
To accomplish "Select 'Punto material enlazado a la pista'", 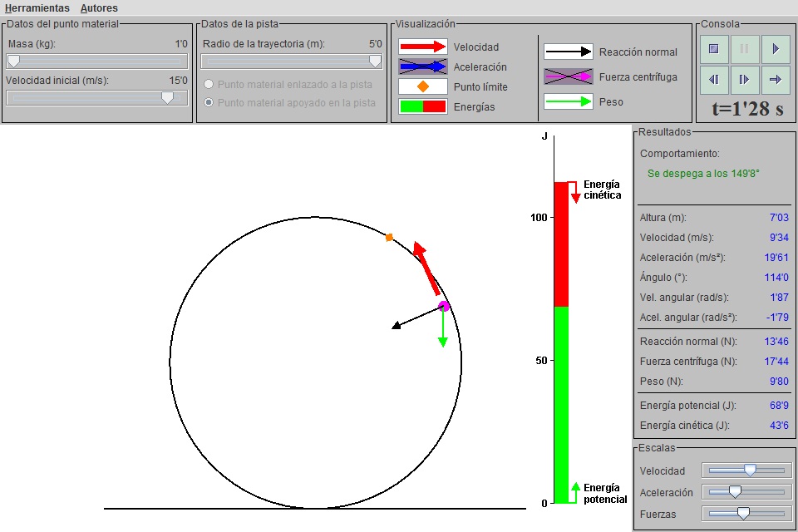I will click(x=209, y=85).
